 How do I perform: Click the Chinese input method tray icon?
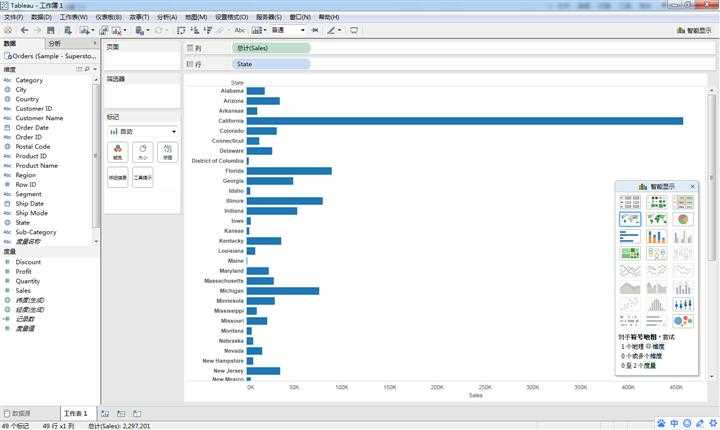[x=674, y=424]
